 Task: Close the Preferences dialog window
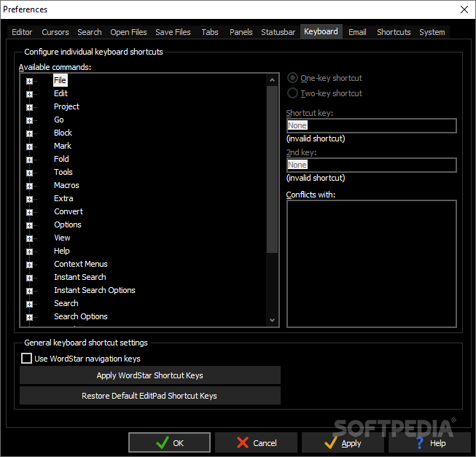[464, 9]
